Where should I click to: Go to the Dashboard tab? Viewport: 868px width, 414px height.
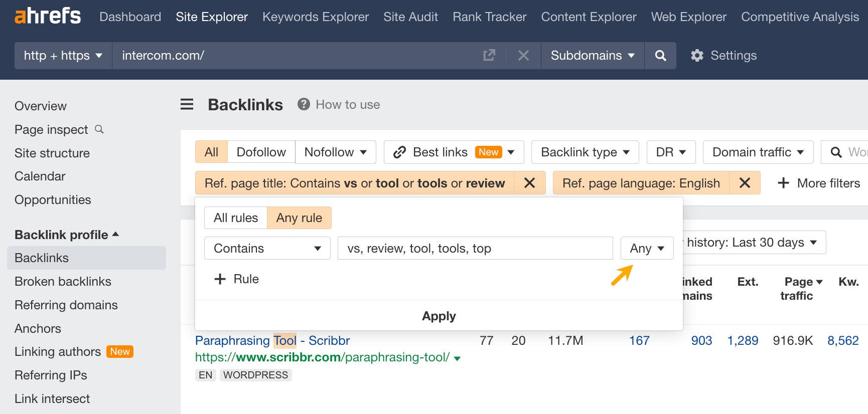click(x=130, y=17)
